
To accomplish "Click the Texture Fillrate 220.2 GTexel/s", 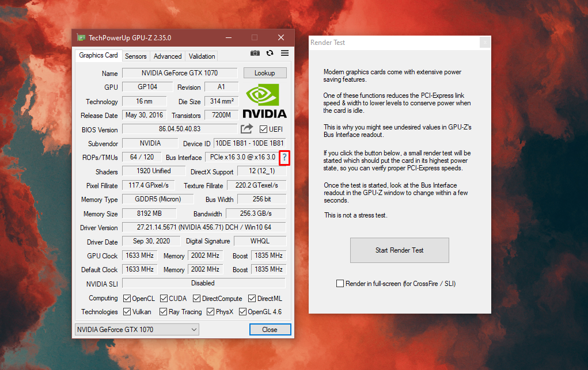I will click(x=256, y=185).
